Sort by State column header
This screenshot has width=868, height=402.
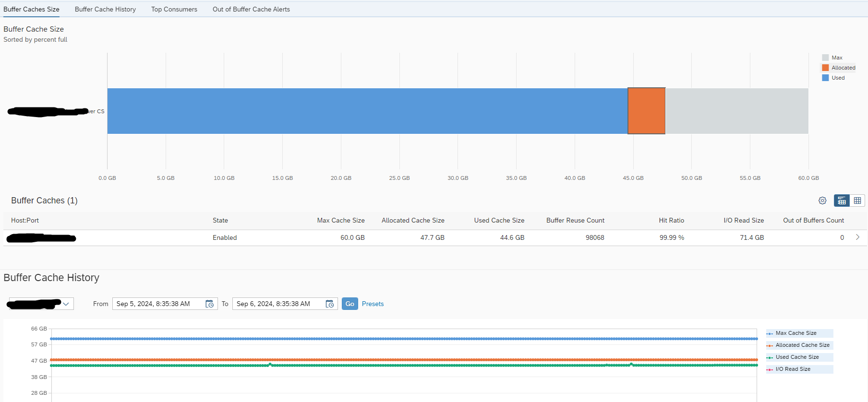coord(220,220)
